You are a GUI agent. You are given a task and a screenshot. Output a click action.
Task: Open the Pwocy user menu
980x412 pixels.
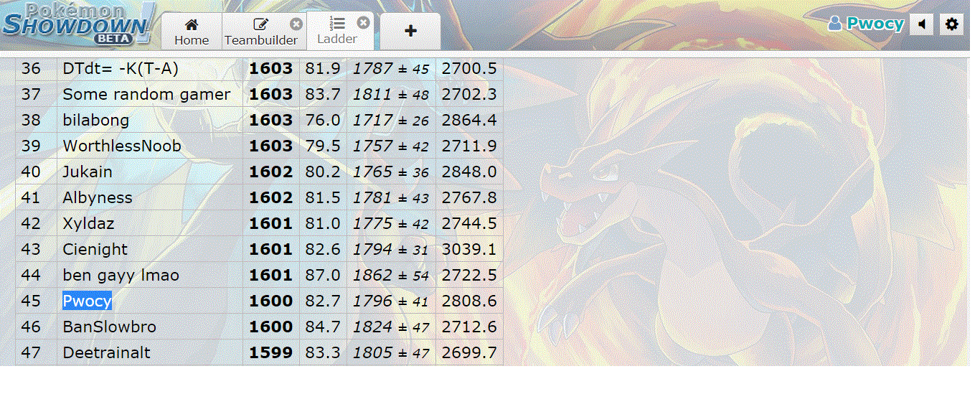[x=866, y=24]
